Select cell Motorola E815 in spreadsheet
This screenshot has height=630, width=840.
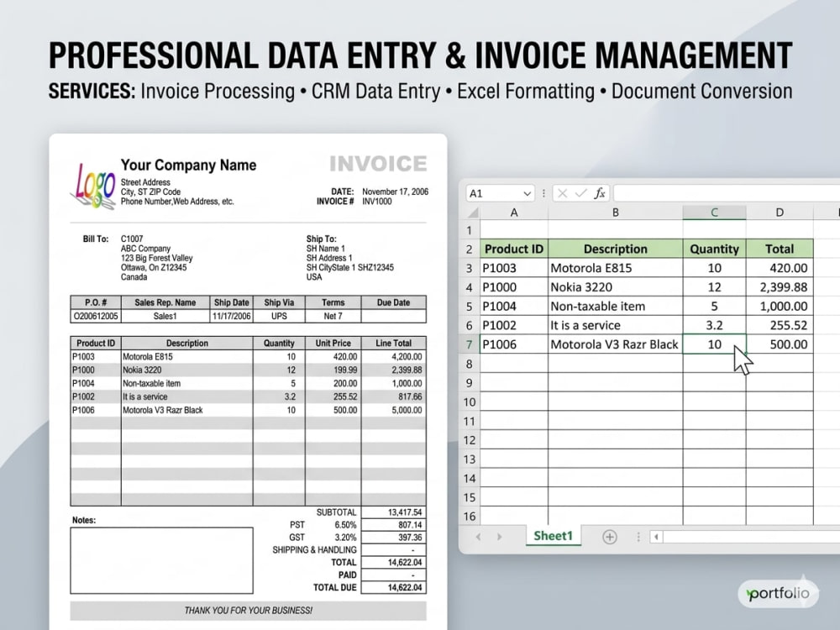[x=616, y=268]
